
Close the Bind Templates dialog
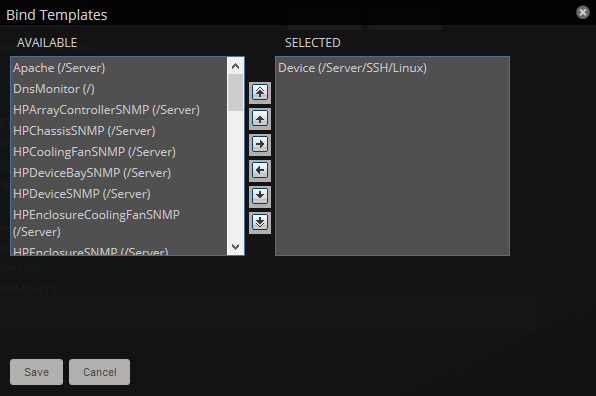583,13
